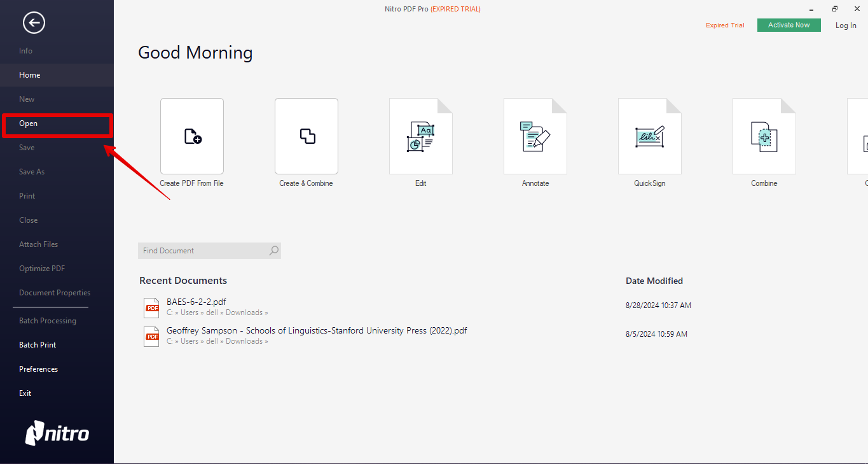Choose Attach Files in the sidebar
This screenshot has width=868, height=464.
(39, 244)
